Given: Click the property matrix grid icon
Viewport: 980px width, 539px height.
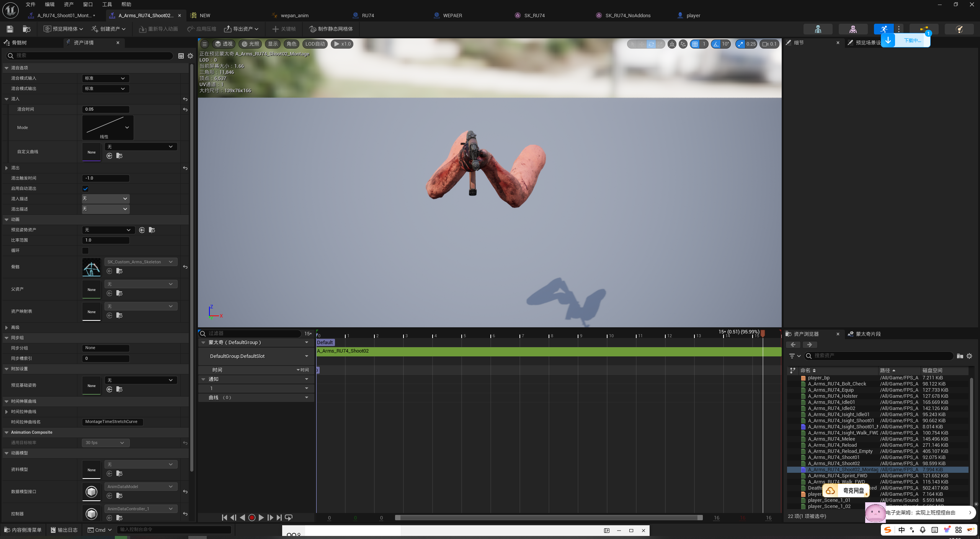Looking at the screenshot, I should tap(181, 56).
